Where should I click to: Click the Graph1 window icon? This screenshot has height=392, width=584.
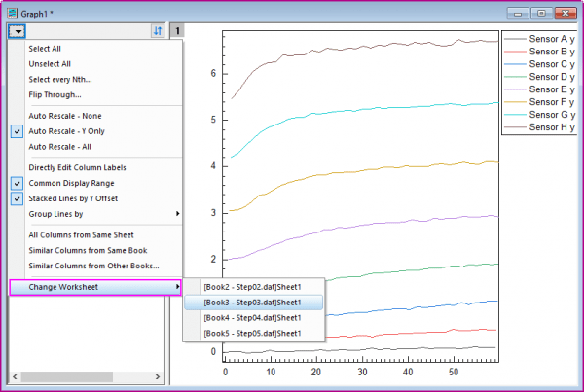click(x=13, y=14)
